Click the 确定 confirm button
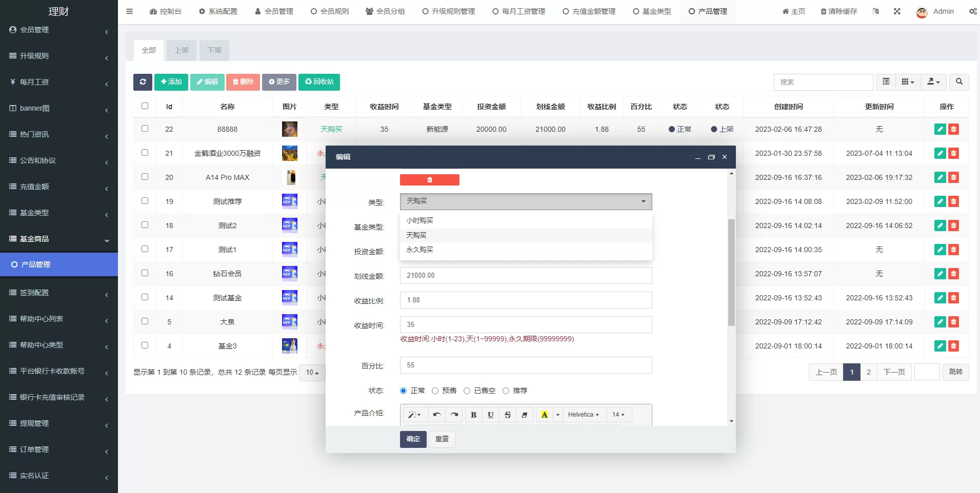The width and height of the screenshot is (980, 493). tap(413, 439)
